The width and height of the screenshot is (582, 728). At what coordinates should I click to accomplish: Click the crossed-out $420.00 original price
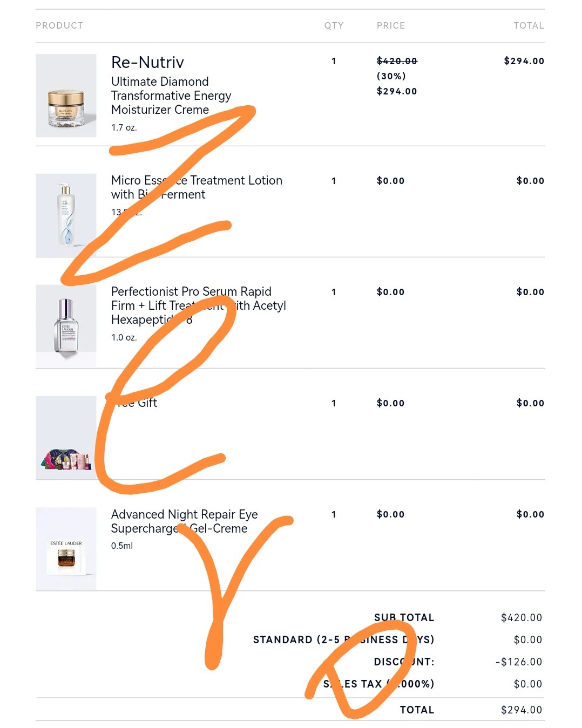397,61
